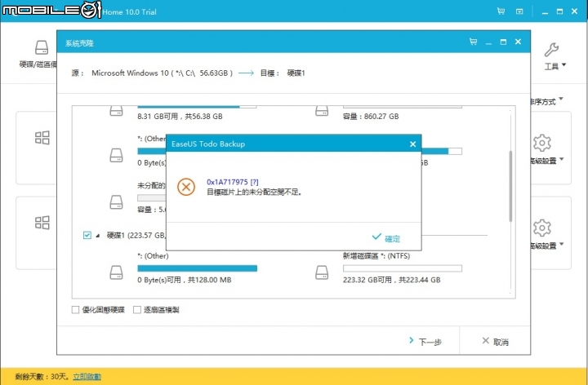This screenshot has width=588, height=385.
Task: Click the lower 高級設置 gear icon
Action: click(542, 228)
